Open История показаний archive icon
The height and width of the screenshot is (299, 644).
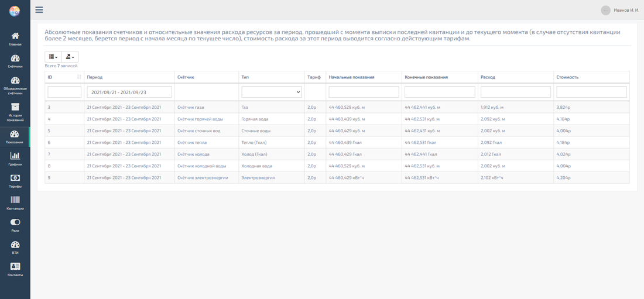[15, 107]
